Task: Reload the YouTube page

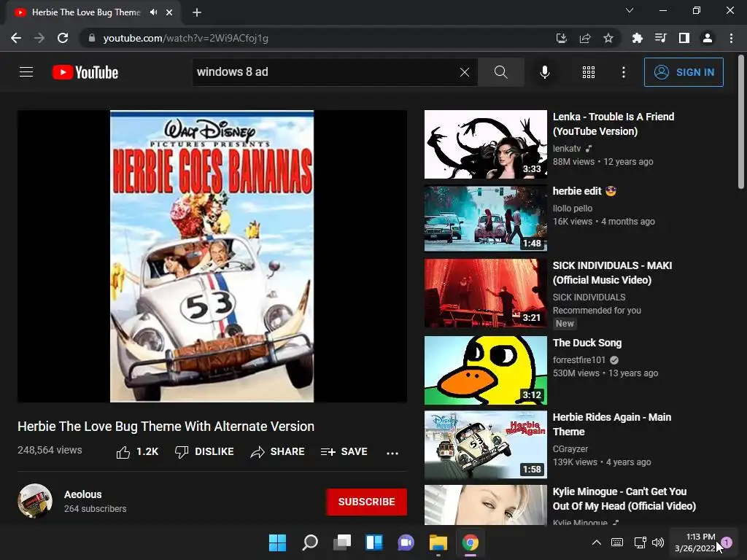Action: click(x=63, y=38)
